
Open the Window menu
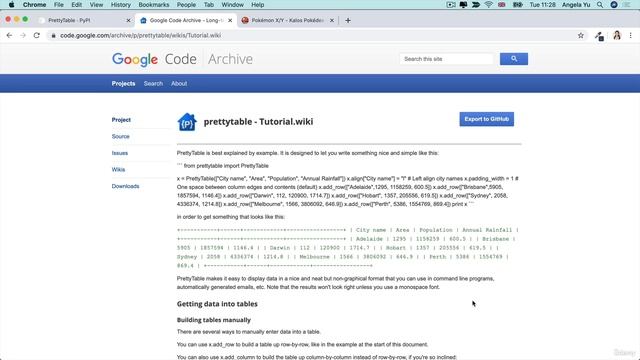click(x=233, y=5)
